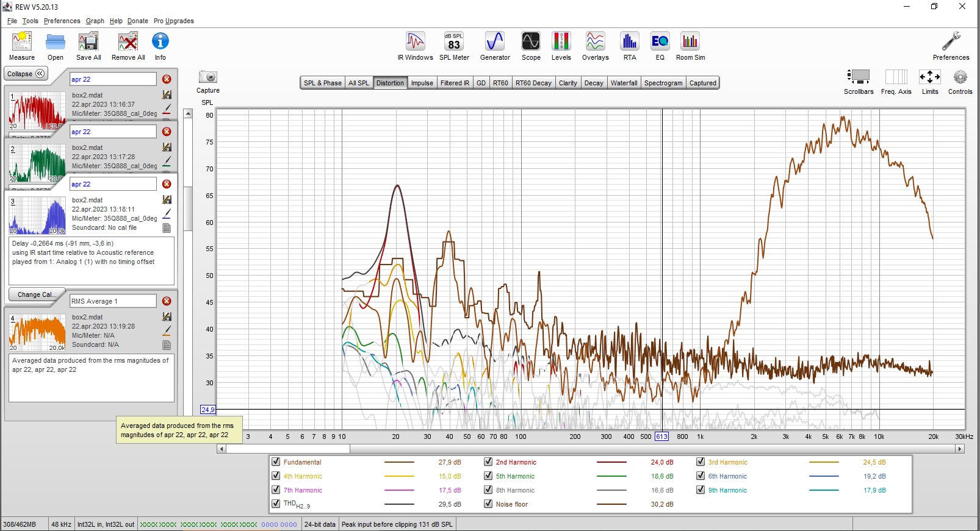This screenshot has width=980, height=531.
Task: Uncheck the Fundamental trace checkbox
Action: [x=276, y=462]
